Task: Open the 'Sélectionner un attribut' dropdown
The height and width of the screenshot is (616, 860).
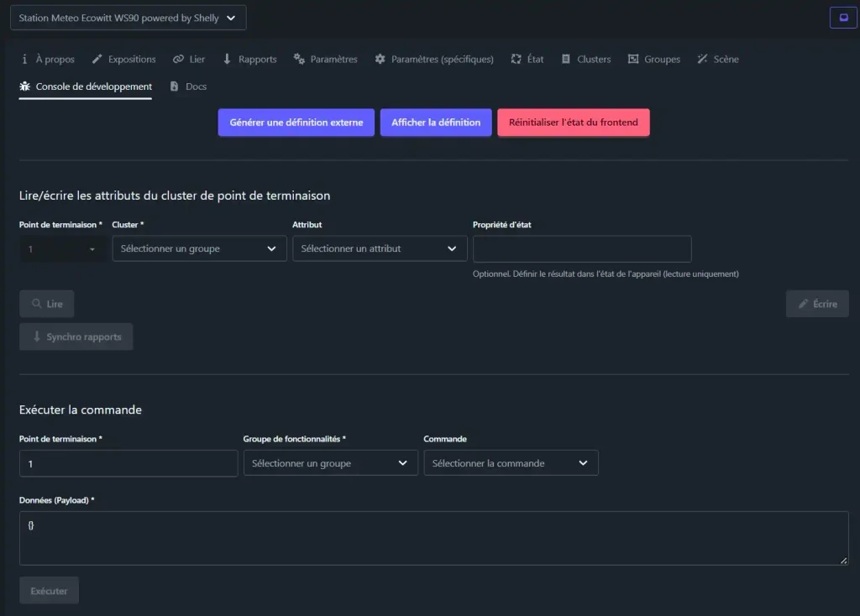Action: pos(380,248)
